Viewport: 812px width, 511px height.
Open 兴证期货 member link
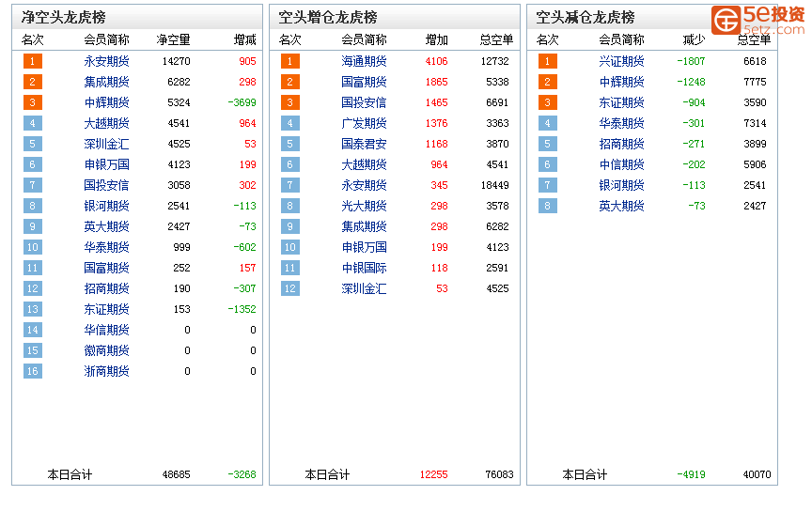621,61
